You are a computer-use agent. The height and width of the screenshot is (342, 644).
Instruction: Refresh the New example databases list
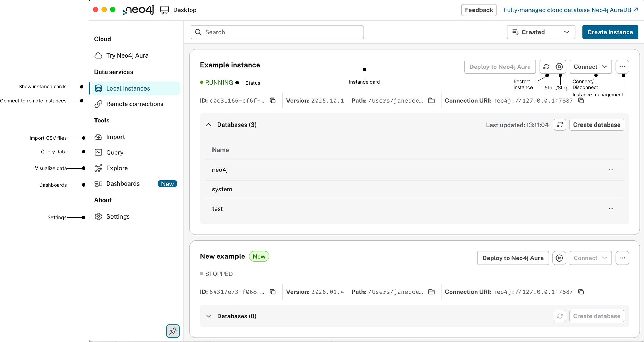[x=560, y=316]
